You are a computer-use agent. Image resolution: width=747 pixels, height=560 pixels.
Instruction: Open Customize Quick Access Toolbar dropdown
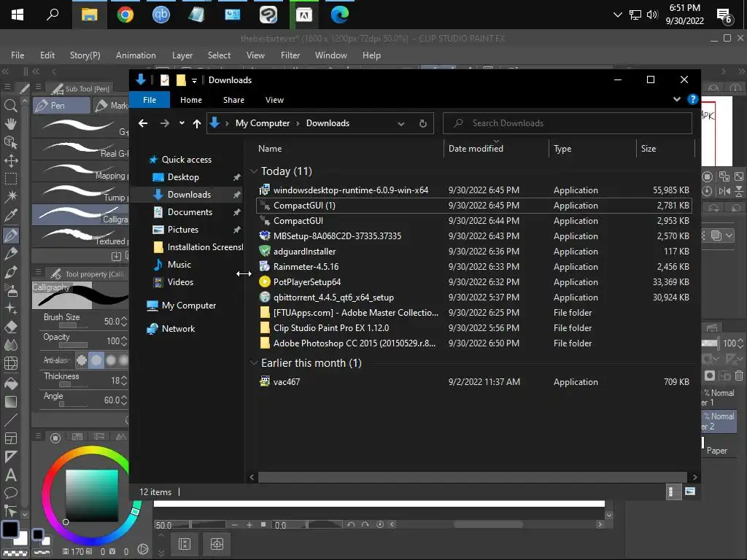pyautogui.click(x=194, y=80)
